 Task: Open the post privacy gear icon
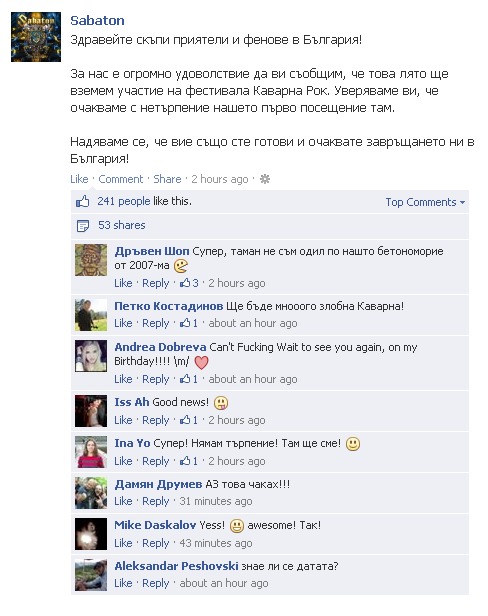tap(265, 179)
